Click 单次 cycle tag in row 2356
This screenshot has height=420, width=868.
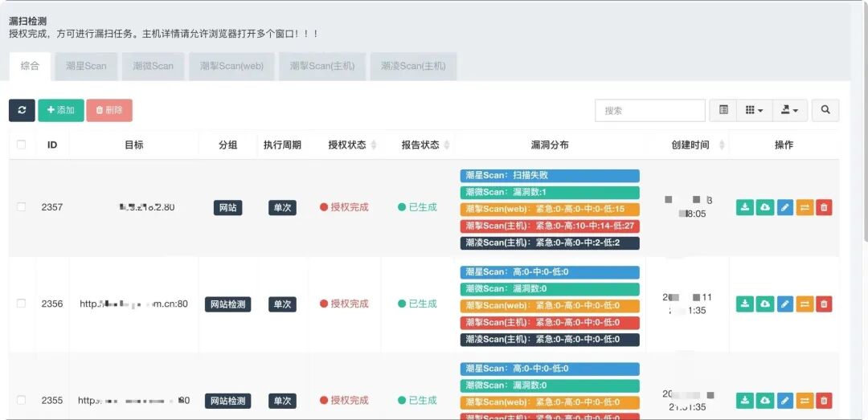(x=282, y=304)
